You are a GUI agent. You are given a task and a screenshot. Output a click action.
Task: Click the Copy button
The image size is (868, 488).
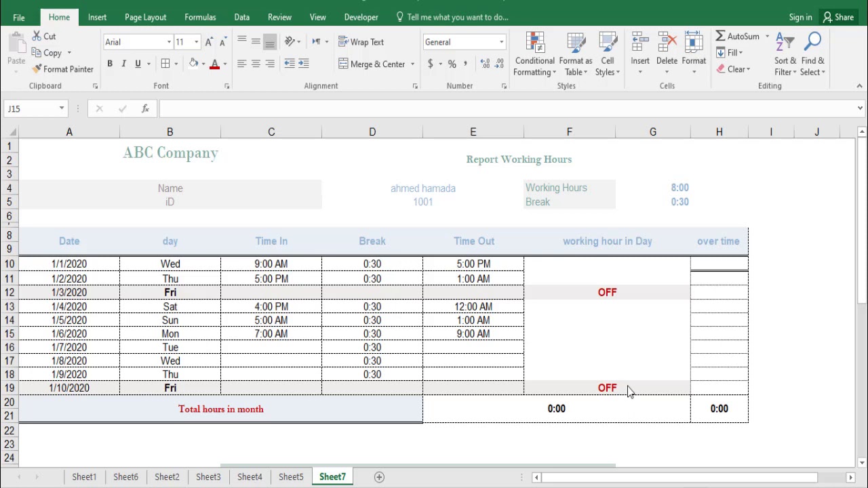point(47,53)
